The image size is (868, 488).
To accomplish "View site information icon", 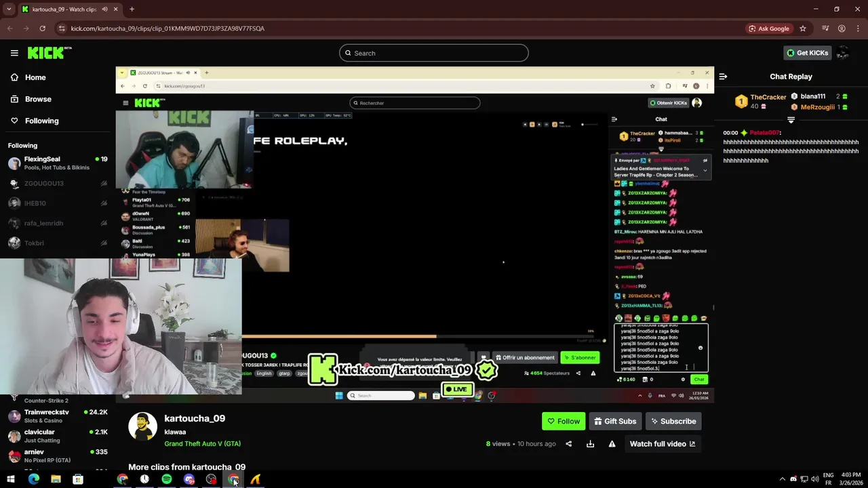I will click(62, 28).
